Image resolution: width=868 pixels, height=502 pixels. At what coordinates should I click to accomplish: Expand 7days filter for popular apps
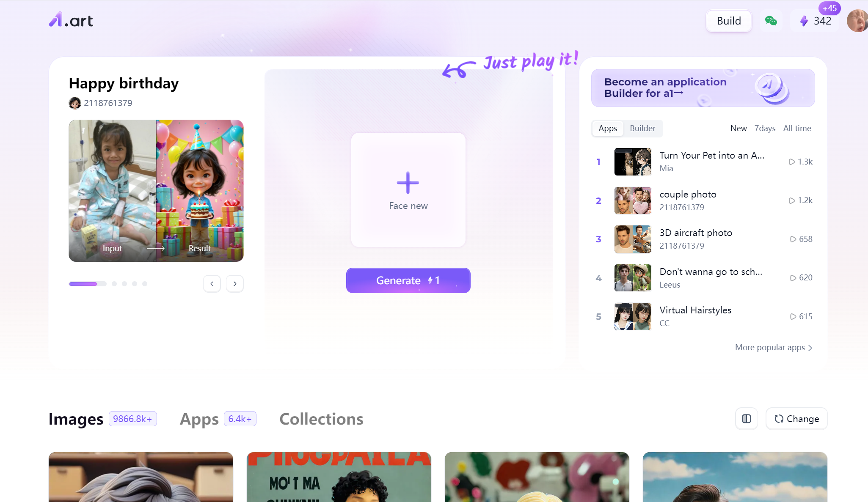pyautogui.click(x=765, y=128)
